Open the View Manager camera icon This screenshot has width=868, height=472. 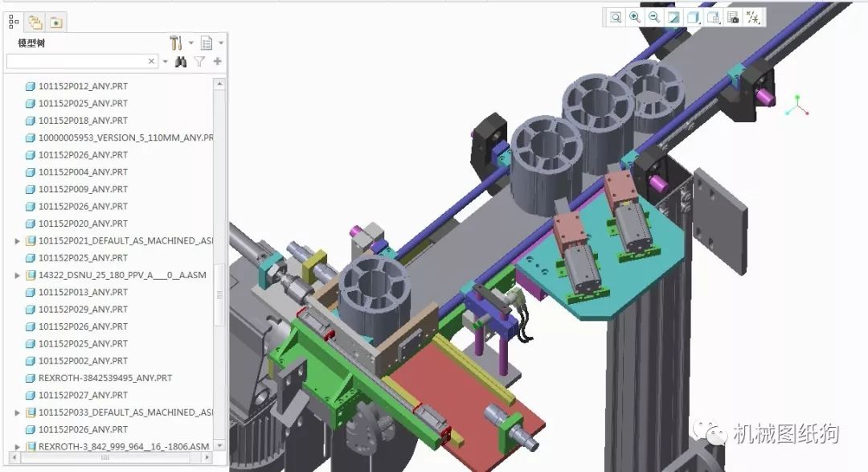[733, 18]
